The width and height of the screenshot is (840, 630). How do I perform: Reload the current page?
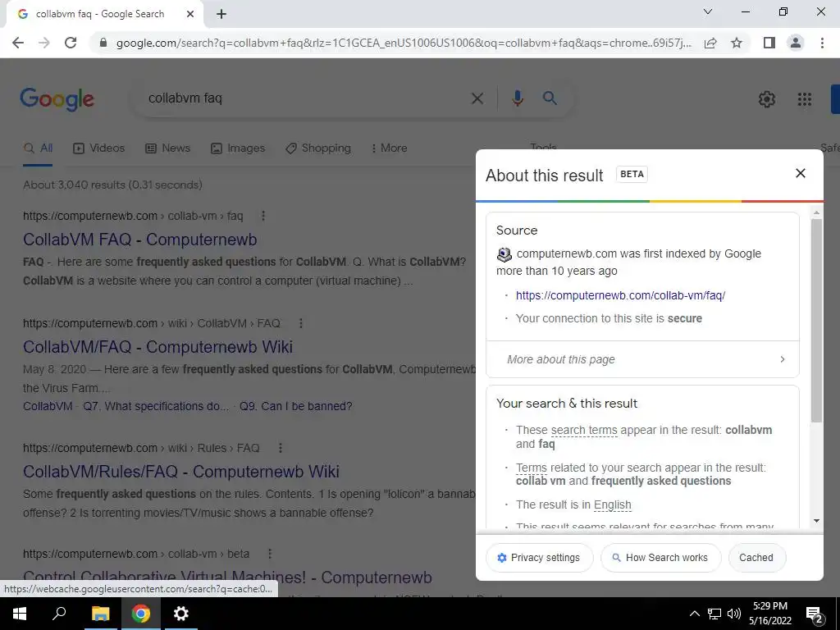(71, 43)
